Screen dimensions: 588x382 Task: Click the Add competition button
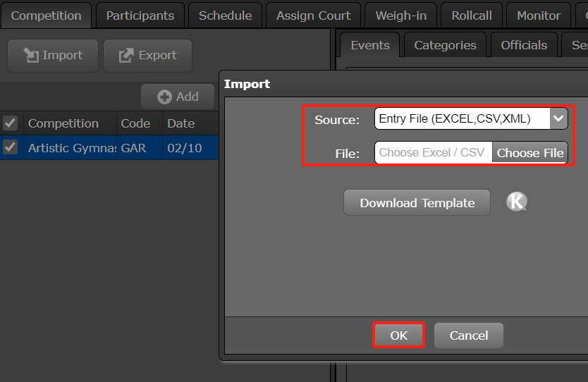(178, 97)
